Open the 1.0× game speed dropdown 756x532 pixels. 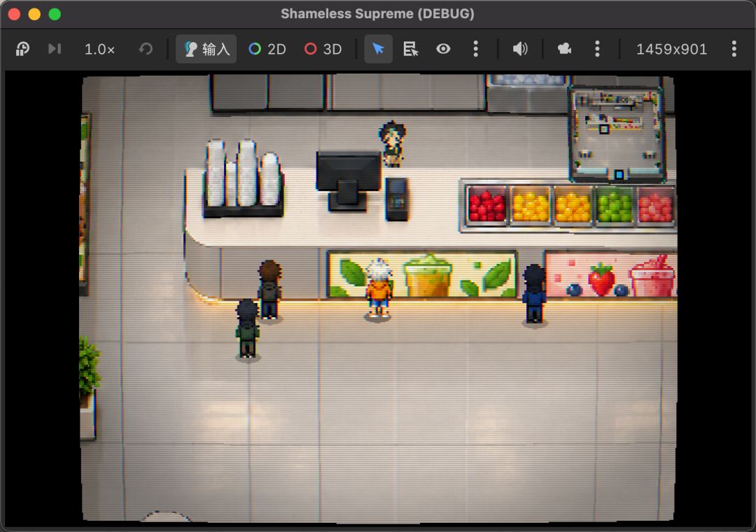click(x=99, y=49)
